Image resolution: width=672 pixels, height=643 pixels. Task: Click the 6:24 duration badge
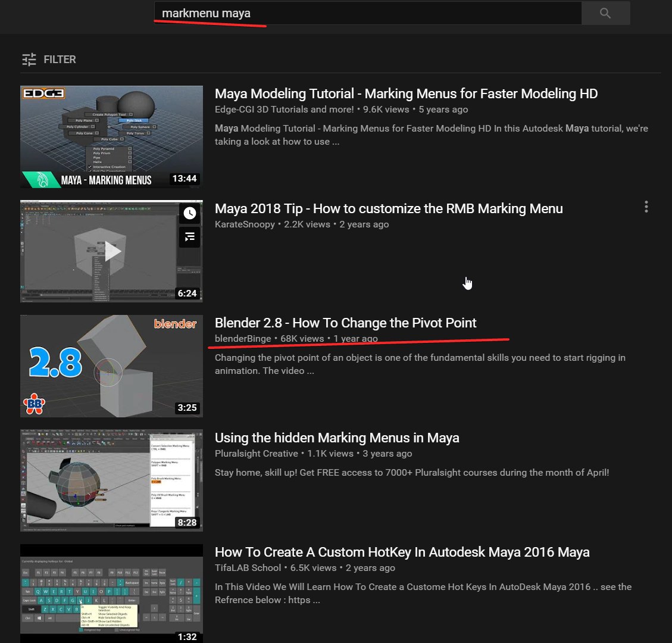[187, 293]
